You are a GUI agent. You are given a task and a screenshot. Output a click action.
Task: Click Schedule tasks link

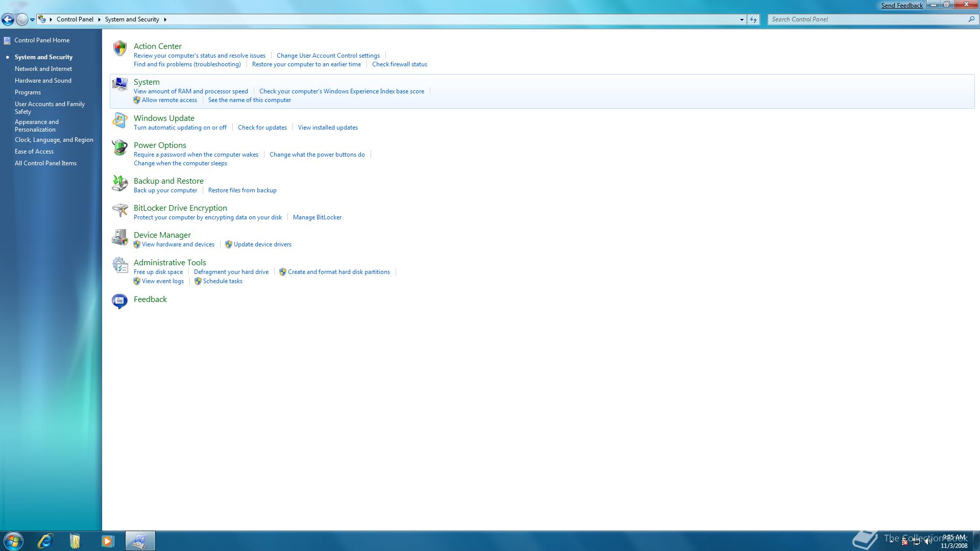[x=223, y=281]
